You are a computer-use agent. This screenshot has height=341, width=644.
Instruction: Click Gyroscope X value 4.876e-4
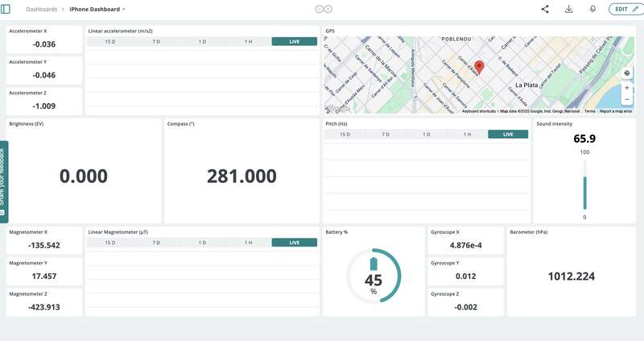coord(466,246)
